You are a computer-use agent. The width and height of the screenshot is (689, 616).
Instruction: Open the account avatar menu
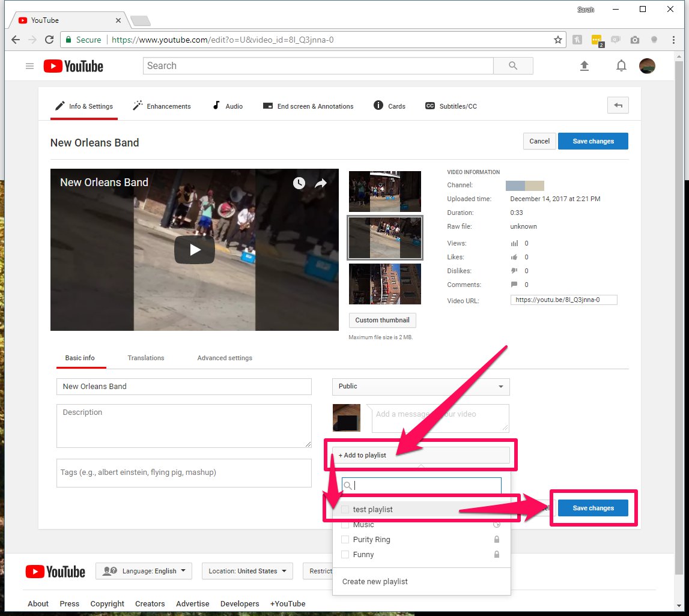[647, 66]
